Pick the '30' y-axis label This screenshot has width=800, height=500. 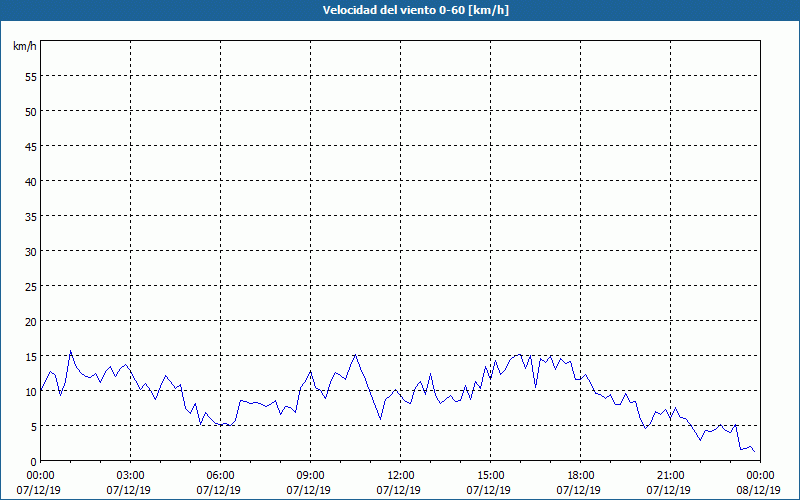[x=31, y=252]
